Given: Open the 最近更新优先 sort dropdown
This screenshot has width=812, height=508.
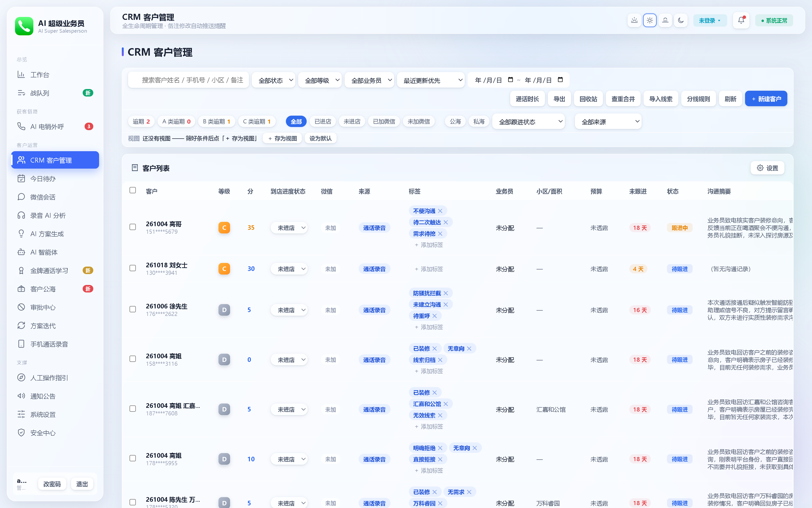Looking at the screenshot, I should tap(431, 80).
